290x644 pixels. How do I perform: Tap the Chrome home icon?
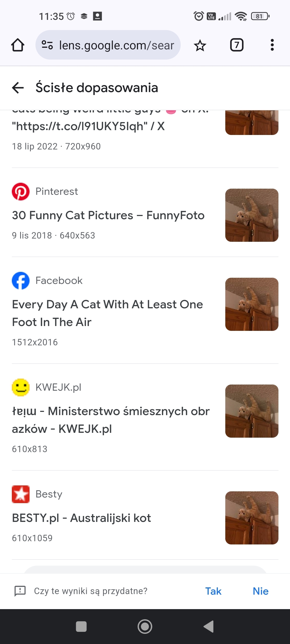[x=18, y=45]
